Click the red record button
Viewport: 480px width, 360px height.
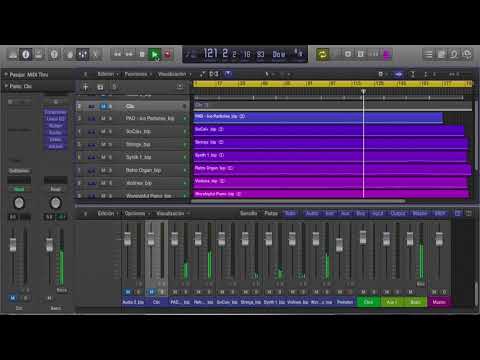[168, 54]
